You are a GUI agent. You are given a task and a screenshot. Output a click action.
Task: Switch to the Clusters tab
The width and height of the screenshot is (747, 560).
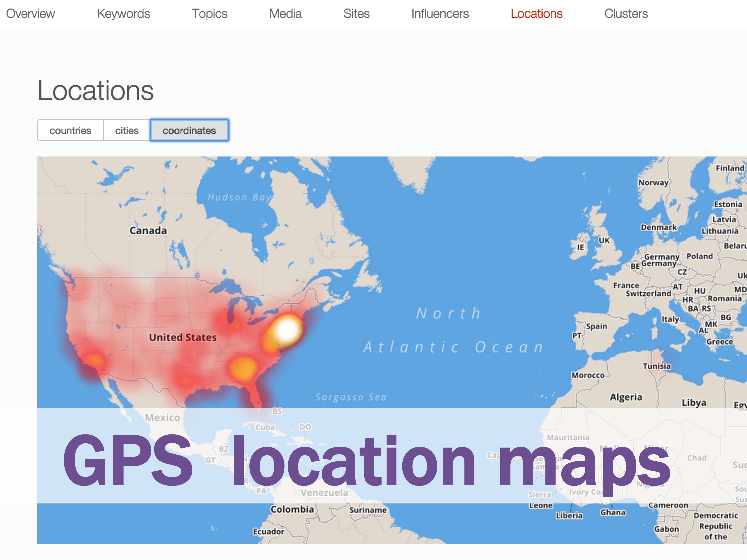tap(626, 14)
